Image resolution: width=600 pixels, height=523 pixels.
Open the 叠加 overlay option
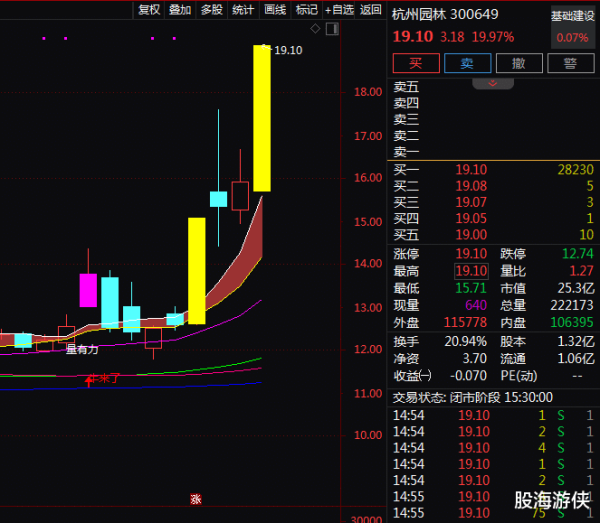click(180, 10)
